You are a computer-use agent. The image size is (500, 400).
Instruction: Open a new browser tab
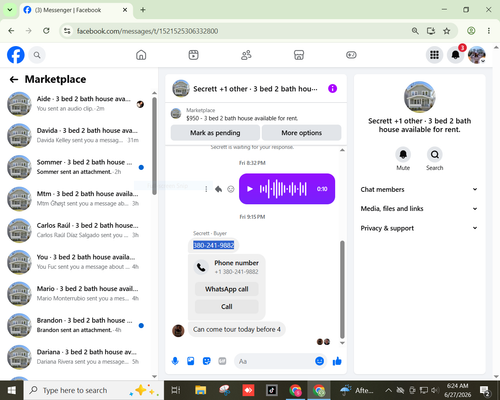pos(143,10)
